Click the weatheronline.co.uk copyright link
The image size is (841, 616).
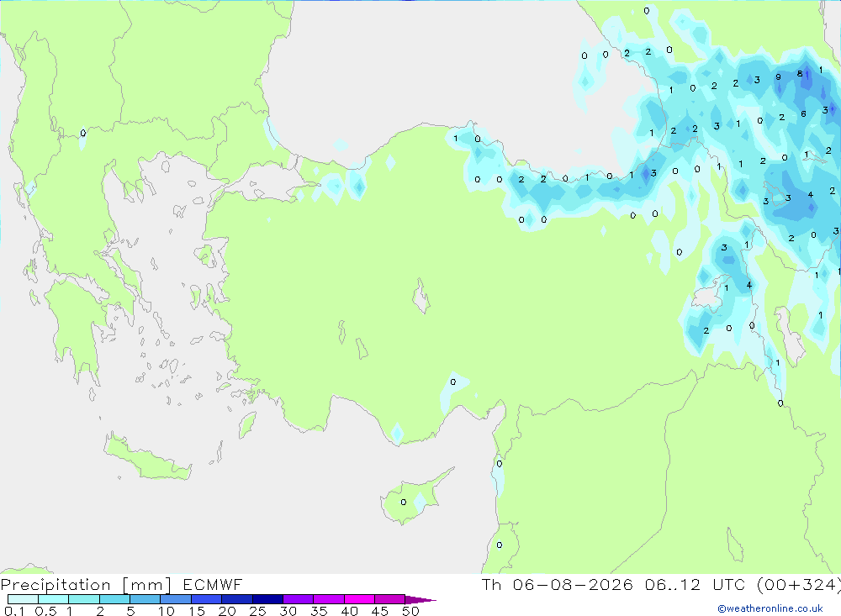pos(770,608)
